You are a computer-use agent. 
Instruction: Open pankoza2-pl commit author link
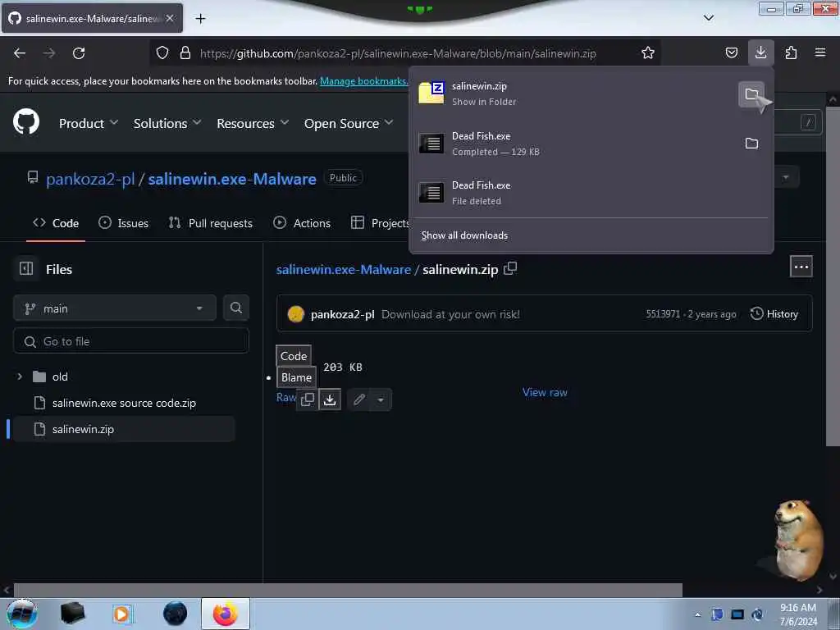[x=342, y=314]
